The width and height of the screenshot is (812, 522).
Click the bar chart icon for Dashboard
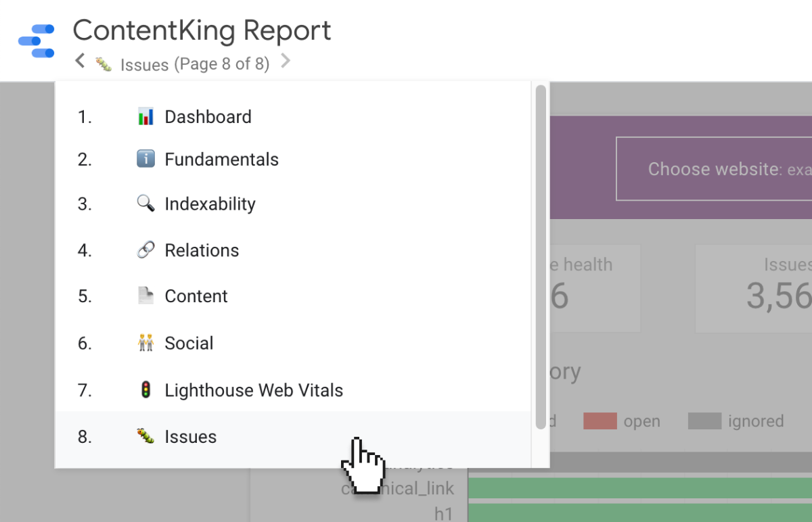[x=145, y=116]
